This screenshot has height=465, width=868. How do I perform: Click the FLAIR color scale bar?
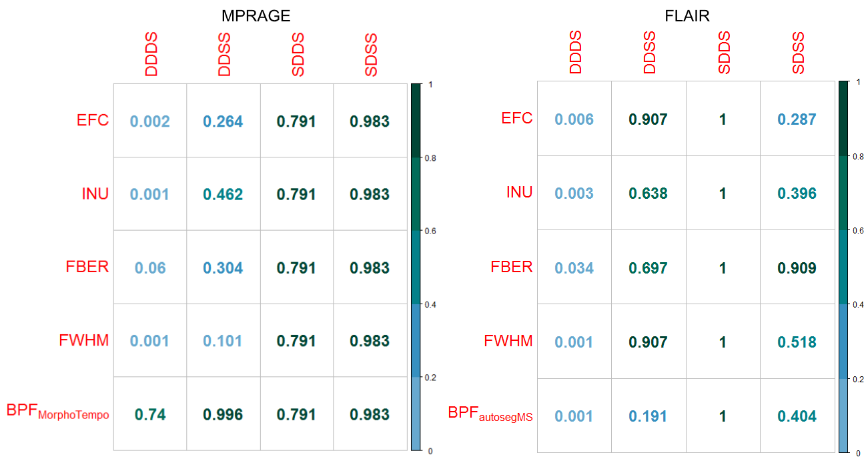click(x=844, y=267)
